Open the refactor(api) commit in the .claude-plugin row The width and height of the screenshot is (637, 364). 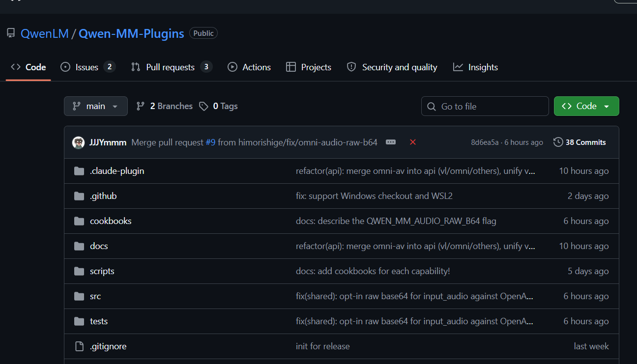tap(415, 171)
